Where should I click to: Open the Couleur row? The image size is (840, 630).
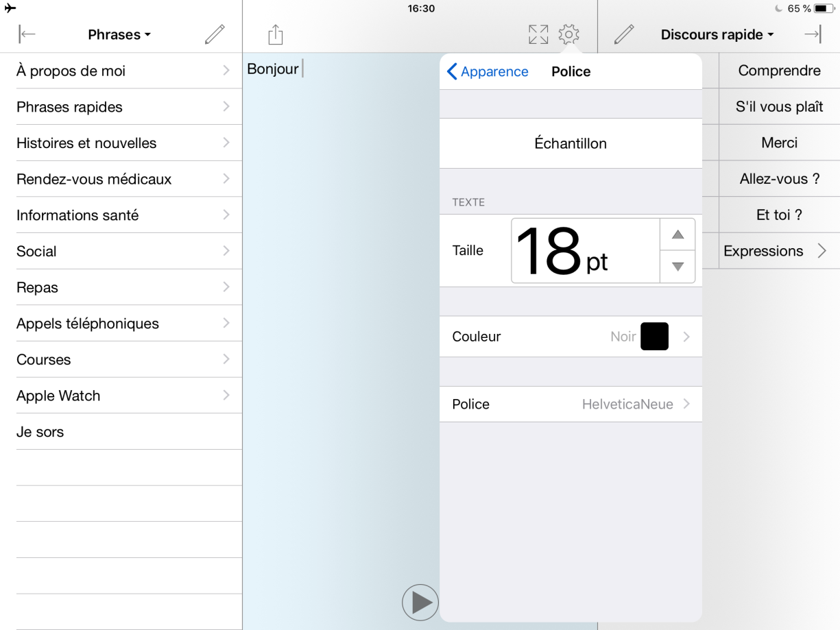point(571,337)
